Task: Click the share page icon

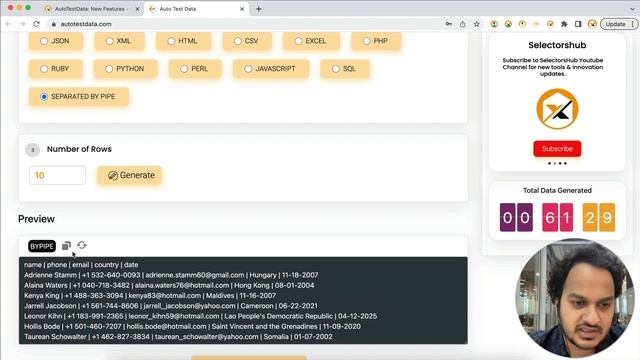Action: click(x=462, y=24)
